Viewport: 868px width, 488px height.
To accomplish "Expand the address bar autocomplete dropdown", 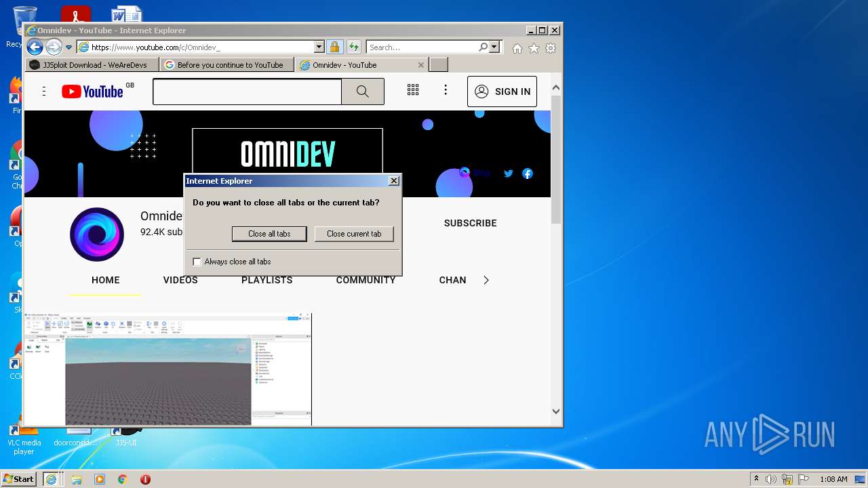I will pyautogui.click(x=319, y=47).
